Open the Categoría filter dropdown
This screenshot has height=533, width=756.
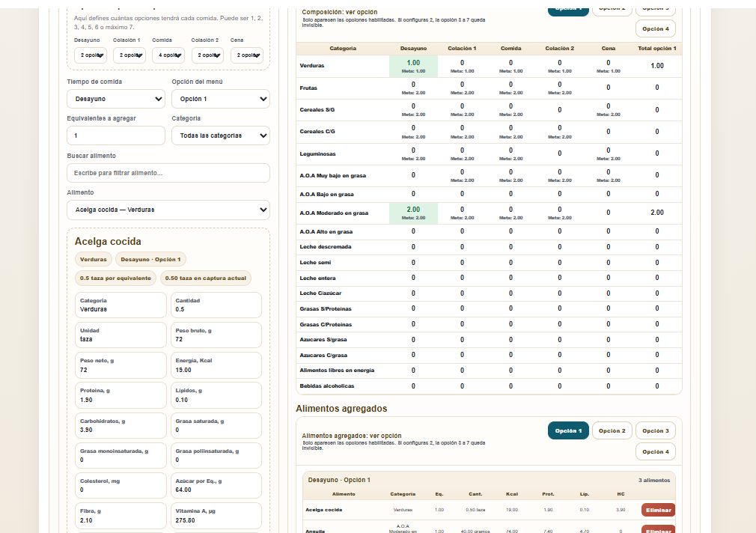pos(221,135)
